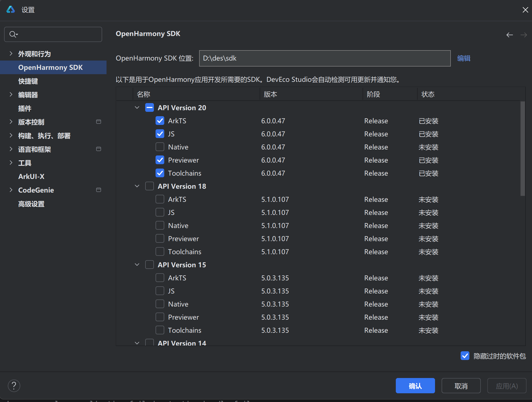532x402 pixels.
Task: Click project-level icon beside CodeGenie
Action: click(x=99, y=190)
